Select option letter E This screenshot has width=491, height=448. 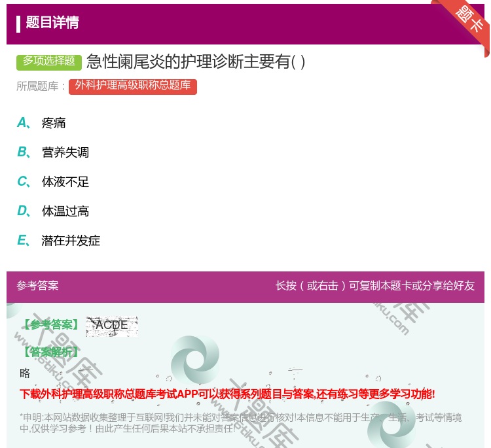coord(23,241)
